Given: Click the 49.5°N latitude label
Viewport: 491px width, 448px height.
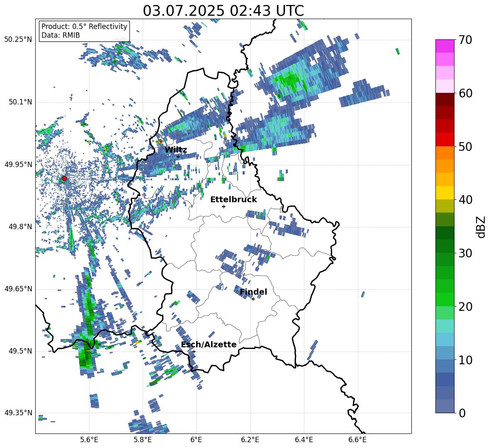Looking at the screenshot, I should (x=20, y=351).
